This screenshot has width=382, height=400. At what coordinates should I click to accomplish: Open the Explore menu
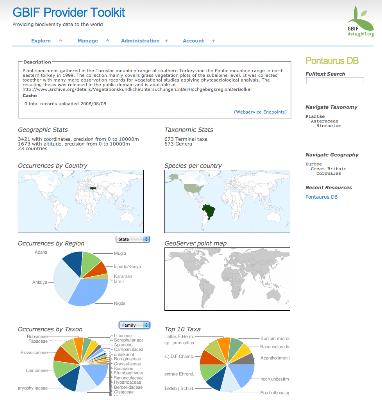[41, 41]
